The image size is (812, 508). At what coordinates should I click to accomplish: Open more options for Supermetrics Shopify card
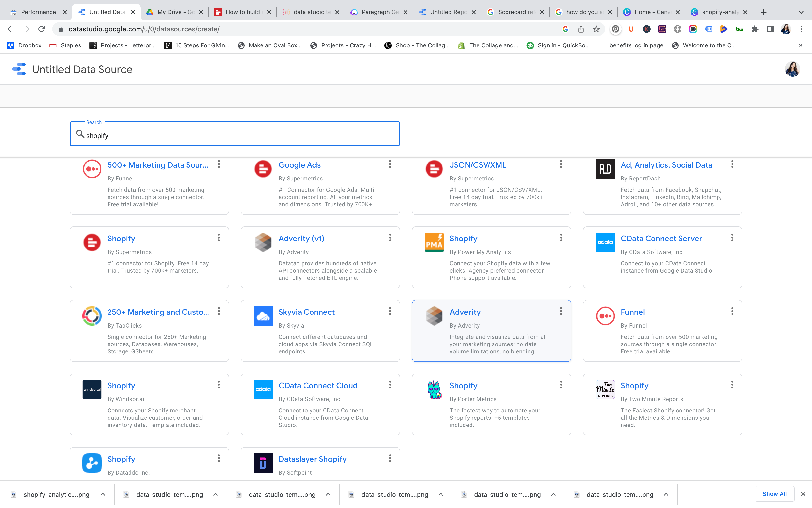pos(219,238)
